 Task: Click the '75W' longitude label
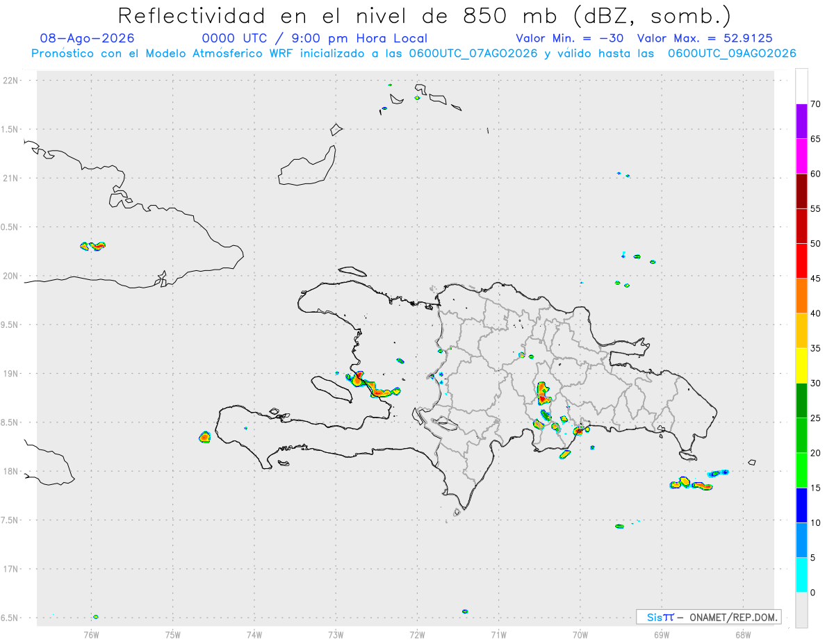point(173,634)
